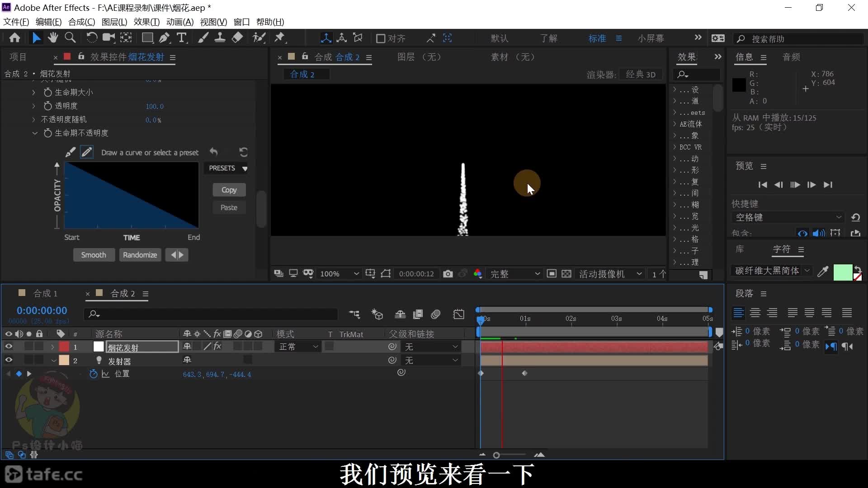Switch to the 音频 panel tab
This screenshot has width=868, height=488.
[x=791, y=57]
